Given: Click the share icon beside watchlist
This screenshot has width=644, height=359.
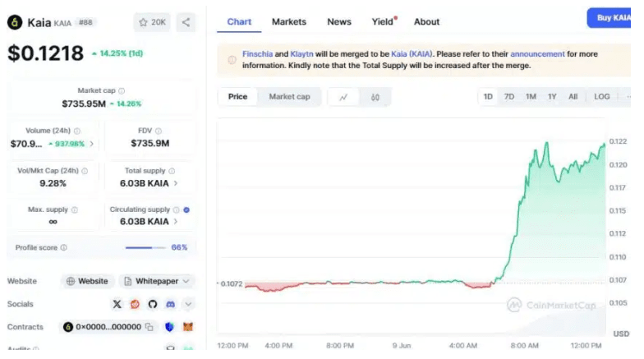Looking at the screenshot, I should (x=186, y=22).
